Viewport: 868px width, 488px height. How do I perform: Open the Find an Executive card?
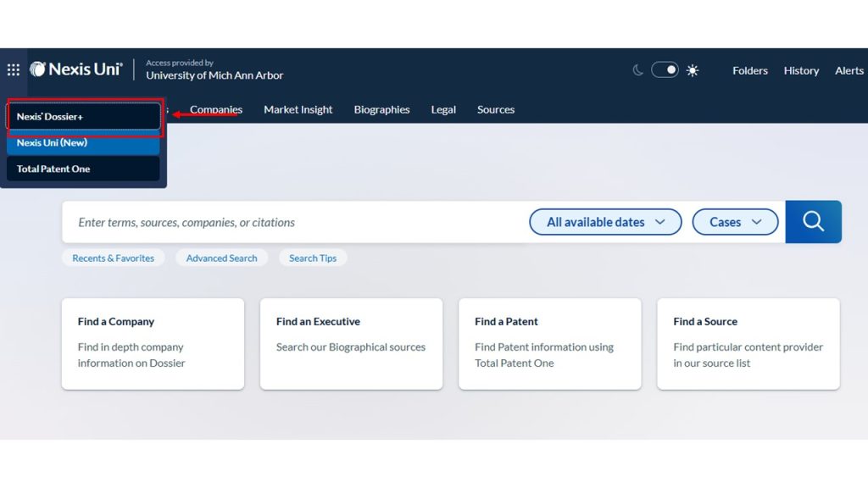pos(352,344)
